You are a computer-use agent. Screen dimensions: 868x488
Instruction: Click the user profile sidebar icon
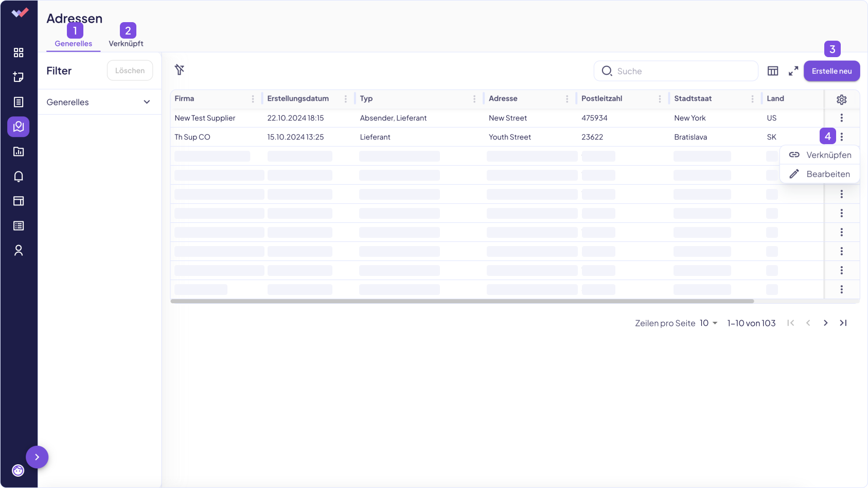coord(19,251)
